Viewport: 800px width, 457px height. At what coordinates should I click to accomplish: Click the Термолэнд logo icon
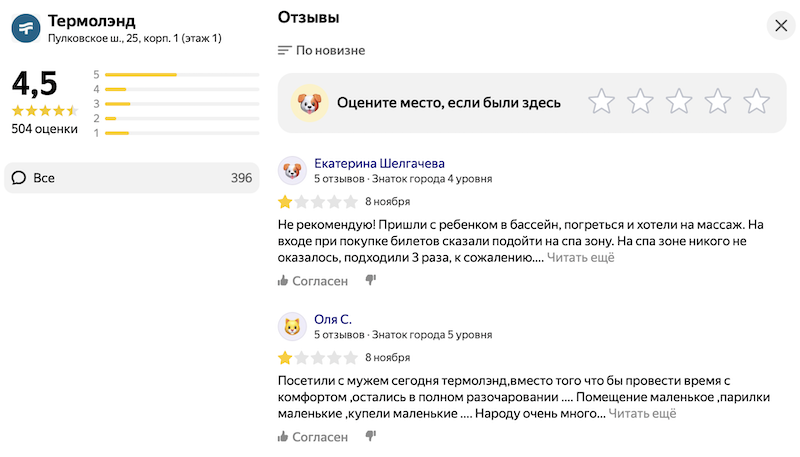click(26, 28)
